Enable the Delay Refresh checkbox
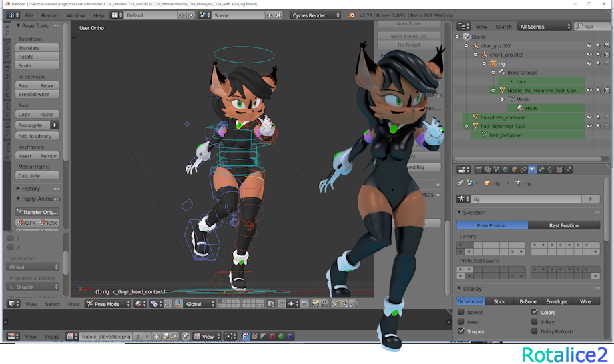 [535, 331]
